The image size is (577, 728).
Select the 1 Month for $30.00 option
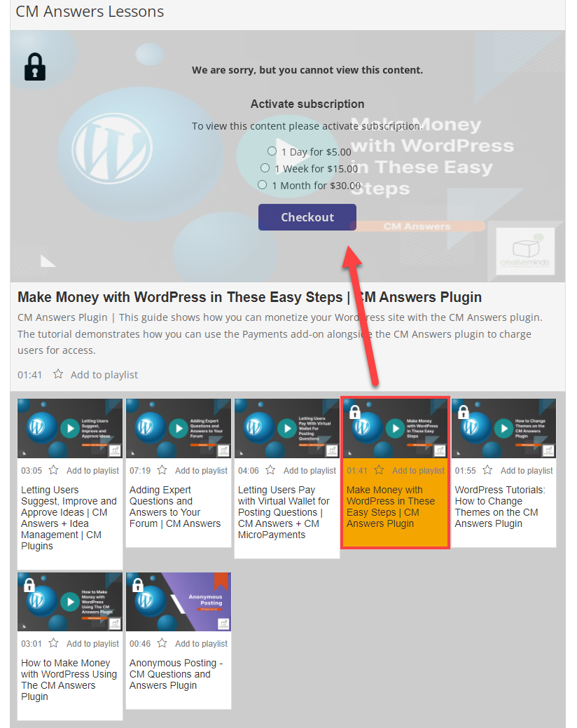coord(262,185)
